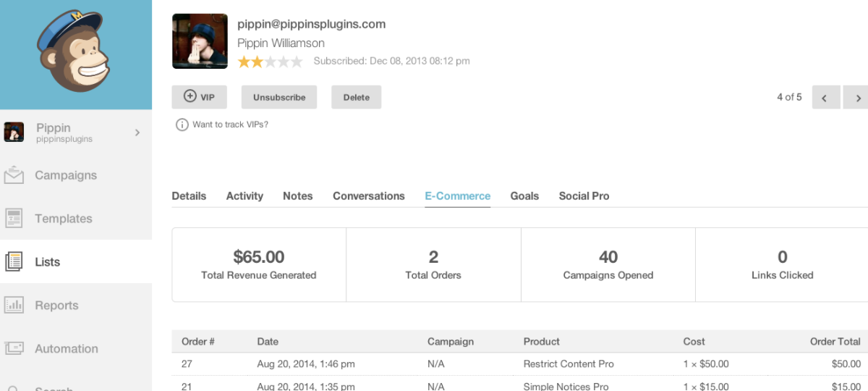Viewport: 868px width, 391px height.
Task: Click the Product column header
Action: coord(542,342)
